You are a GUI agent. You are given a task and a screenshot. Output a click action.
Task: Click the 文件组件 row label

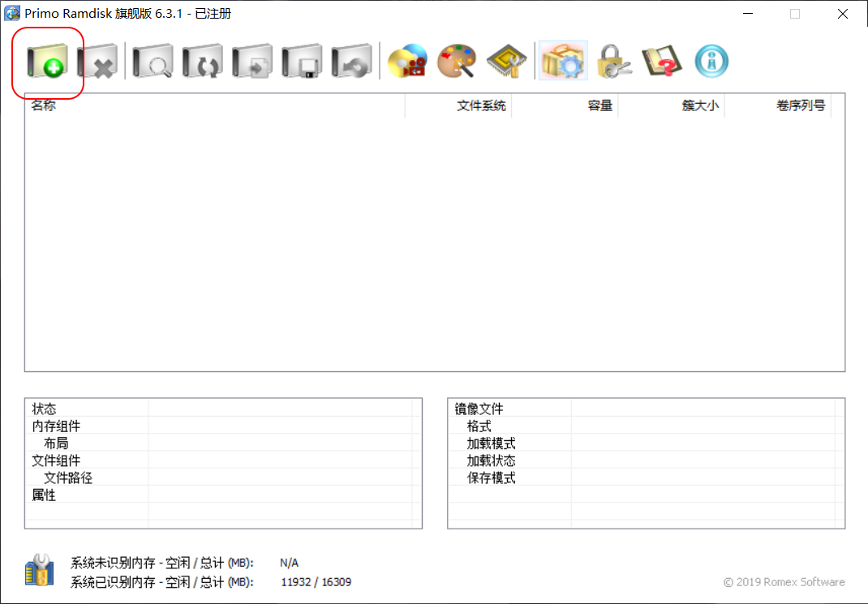56,460
